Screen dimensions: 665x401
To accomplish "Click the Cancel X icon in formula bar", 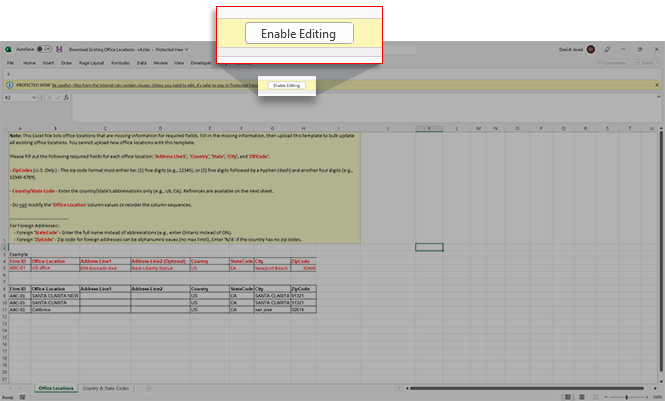I will tap(49, 97).
